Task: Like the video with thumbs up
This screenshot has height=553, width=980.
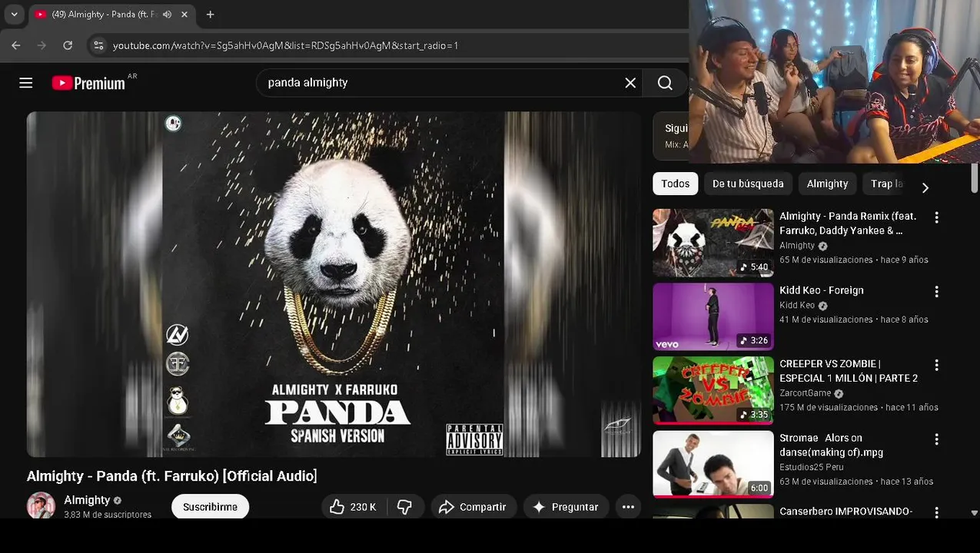Action: [353, 507]
